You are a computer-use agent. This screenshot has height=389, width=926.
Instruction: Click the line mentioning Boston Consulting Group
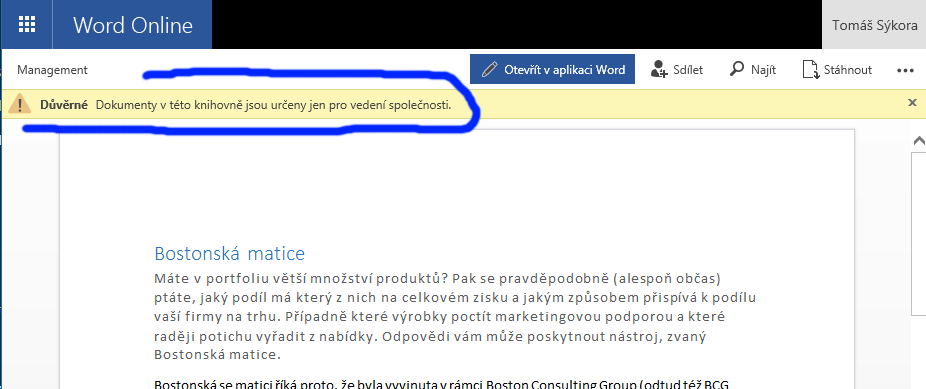click(442, 384)
